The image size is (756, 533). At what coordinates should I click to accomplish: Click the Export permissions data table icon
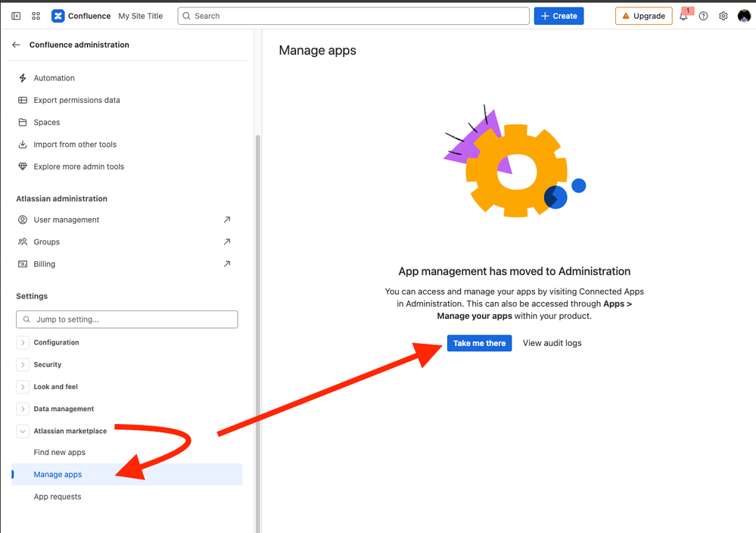click(22, 101)
